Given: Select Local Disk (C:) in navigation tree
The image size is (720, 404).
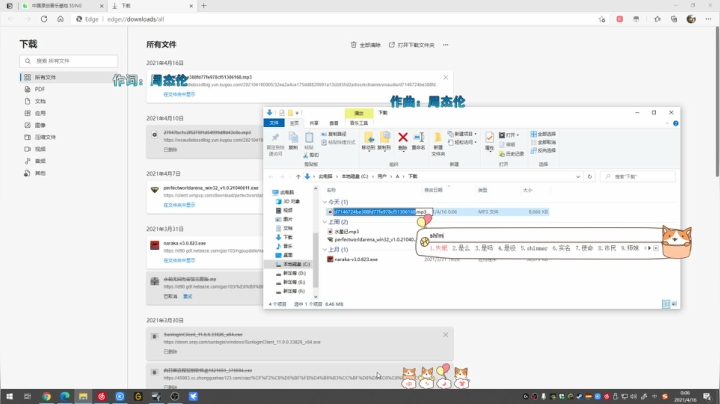Looking at the screenshot, I should point(292,264).
